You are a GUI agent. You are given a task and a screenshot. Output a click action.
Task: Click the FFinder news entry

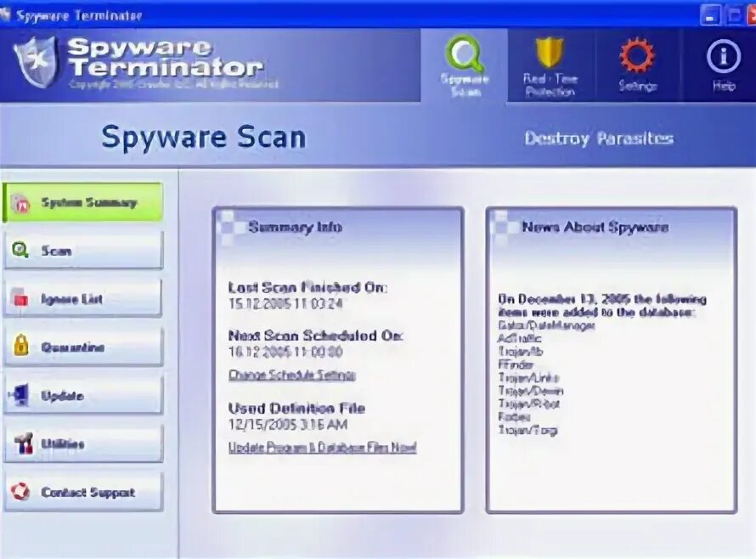point(516,364)
